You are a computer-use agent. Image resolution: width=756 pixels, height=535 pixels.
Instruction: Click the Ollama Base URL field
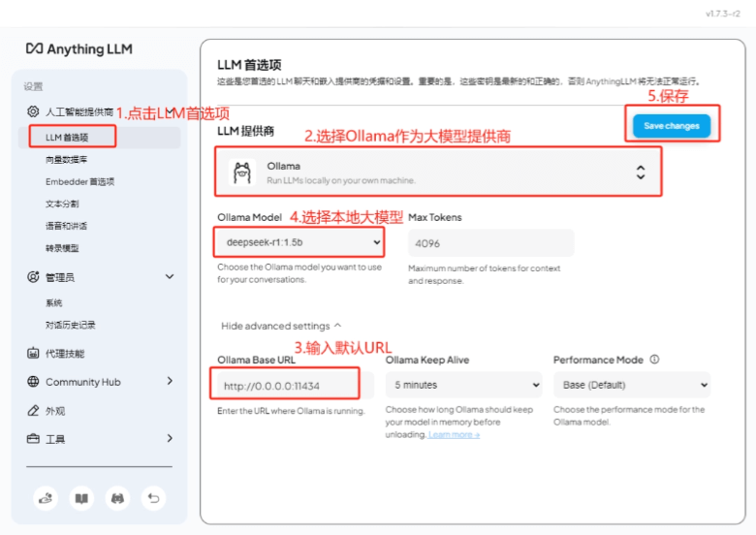click(x=295, y=386)
